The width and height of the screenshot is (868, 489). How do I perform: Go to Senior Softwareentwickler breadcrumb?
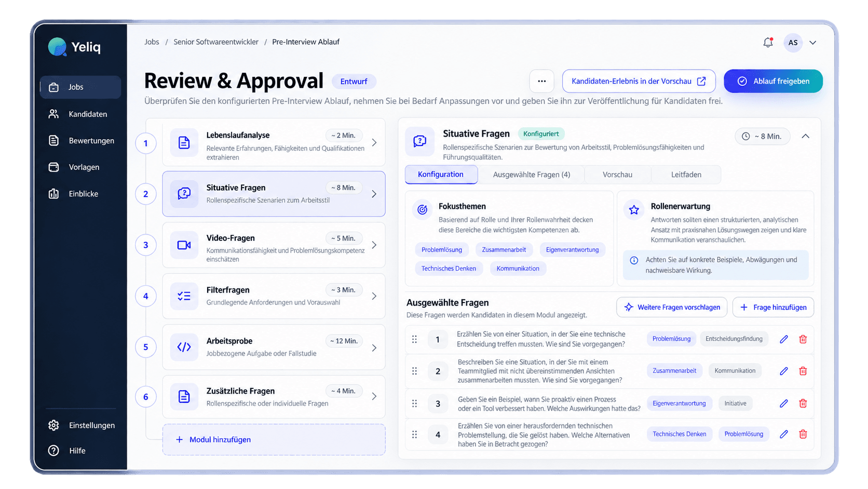coord(216,42)
